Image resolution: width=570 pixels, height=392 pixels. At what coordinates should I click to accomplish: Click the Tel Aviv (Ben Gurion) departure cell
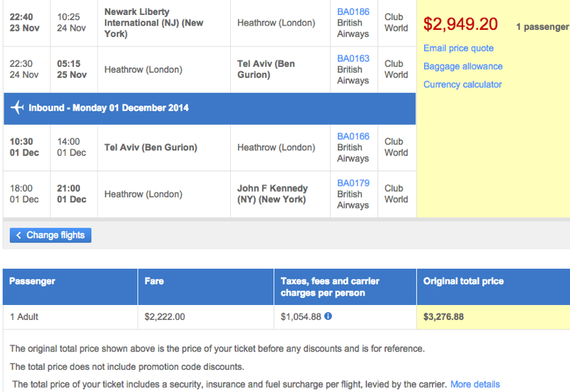pyautogui.click(x=164, y=148)
